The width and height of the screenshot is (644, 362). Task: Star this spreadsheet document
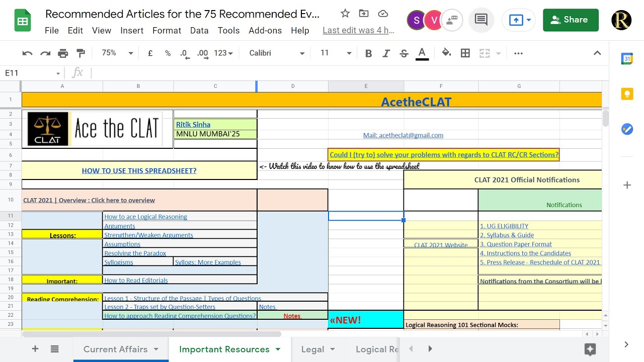coord(345,14)
